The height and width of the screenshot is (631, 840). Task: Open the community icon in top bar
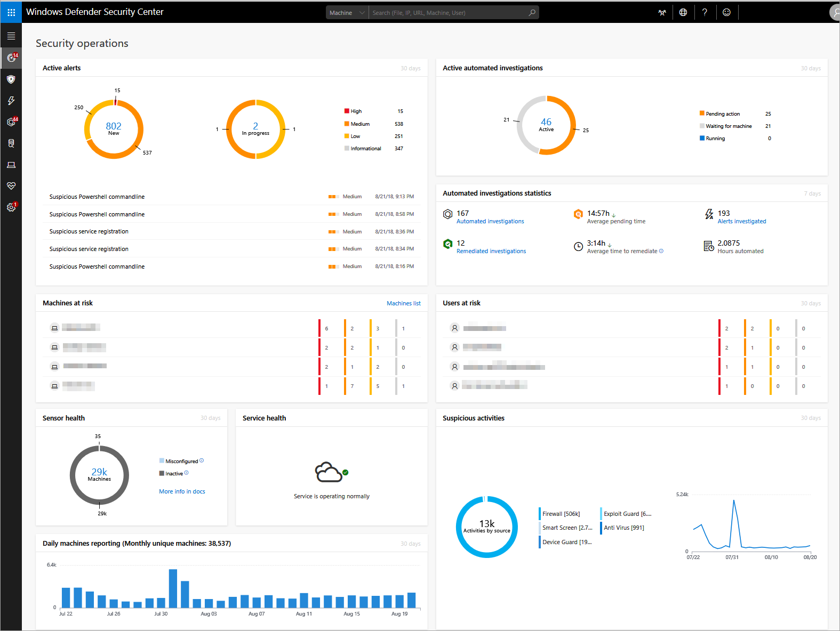click(x=662, y=13)
